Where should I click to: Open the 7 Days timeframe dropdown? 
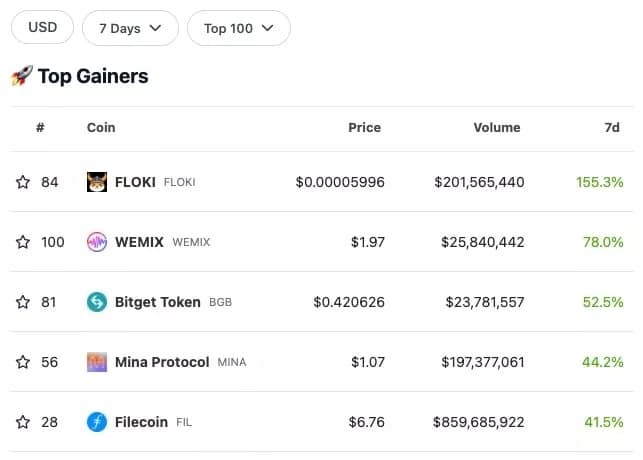(130, 28)
